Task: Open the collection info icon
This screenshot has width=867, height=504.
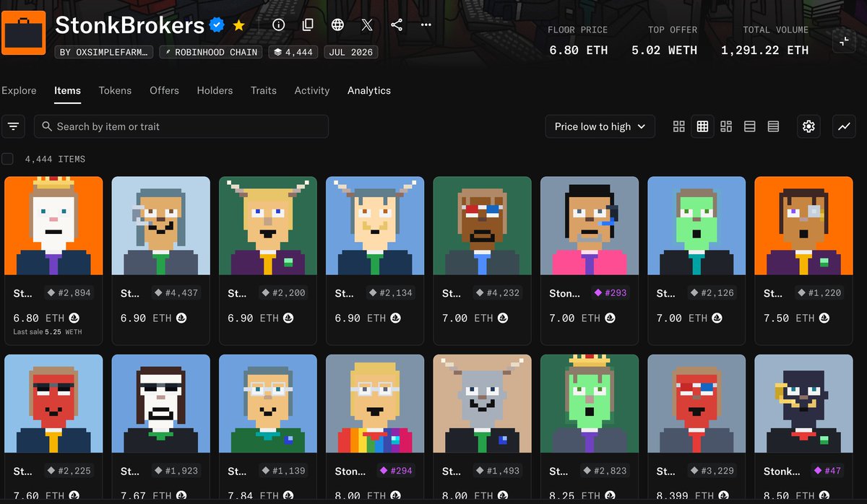Action: tap(278, 25)
